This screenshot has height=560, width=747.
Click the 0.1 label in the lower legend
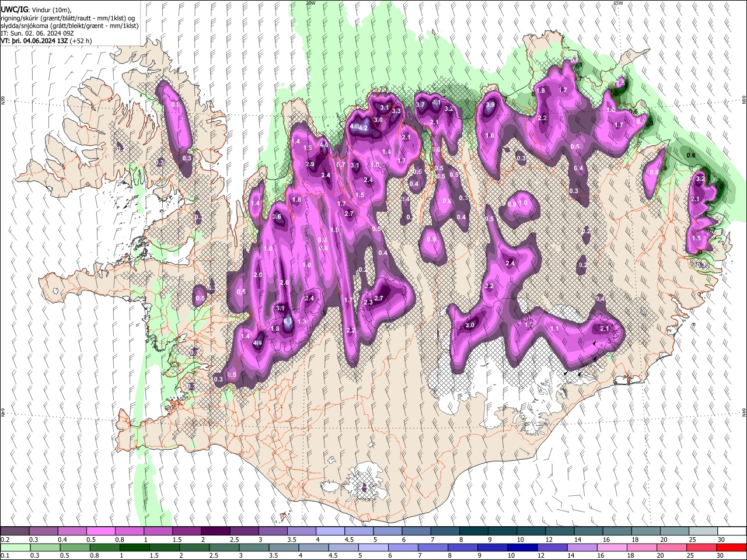5,556
